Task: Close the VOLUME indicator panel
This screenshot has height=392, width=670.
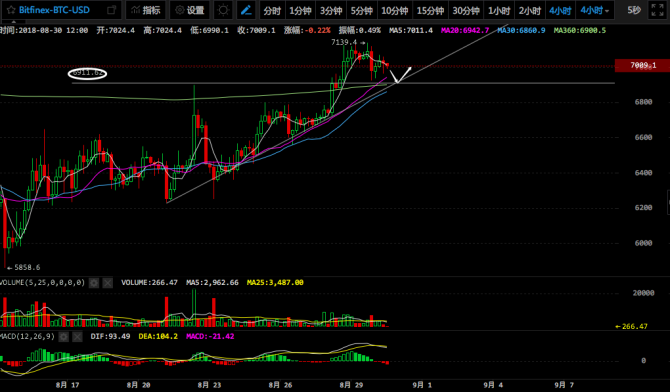Action: click(x=108, y=283)
